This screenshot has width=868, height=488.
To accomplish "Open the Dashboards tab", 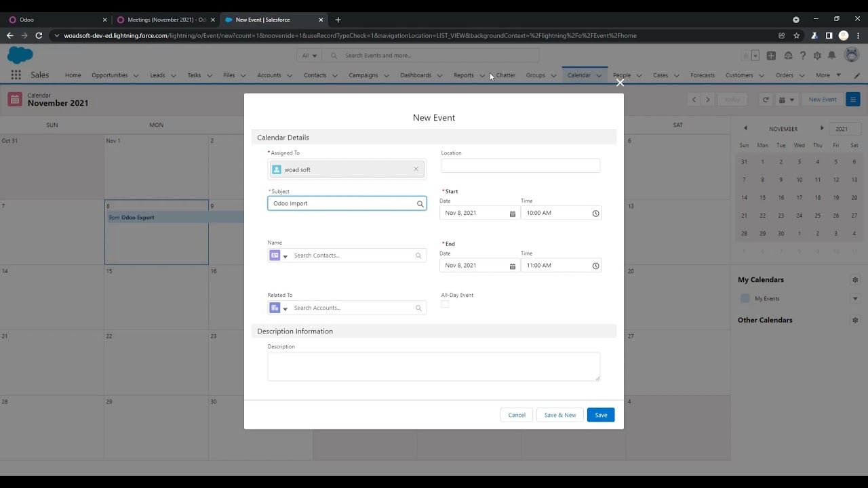I will tap(416, 75).
